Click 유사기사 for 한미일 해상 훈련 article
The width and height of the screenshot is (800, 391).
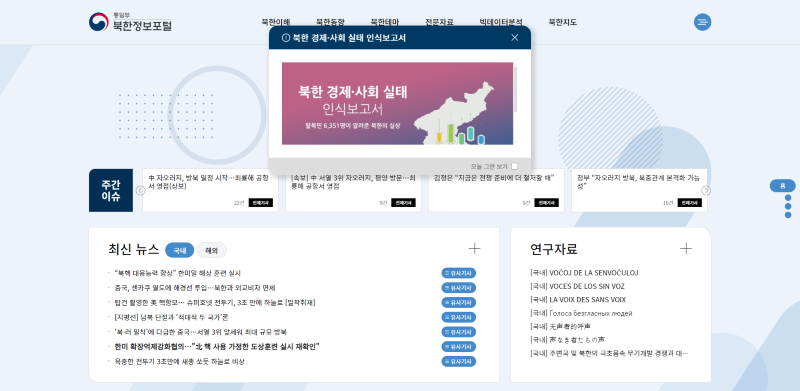tap(459, 273)
